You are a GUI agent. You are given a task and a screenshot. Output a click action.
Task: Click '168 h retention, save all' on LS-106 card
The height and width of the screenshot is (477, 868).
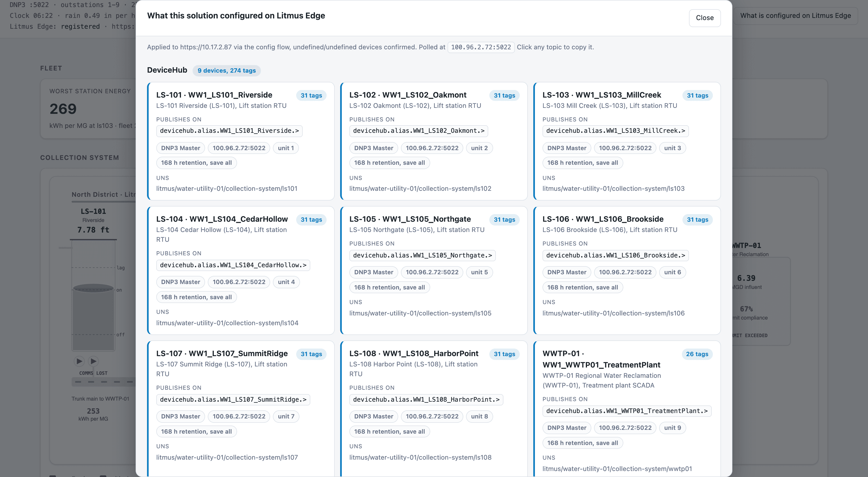point(582,287)
